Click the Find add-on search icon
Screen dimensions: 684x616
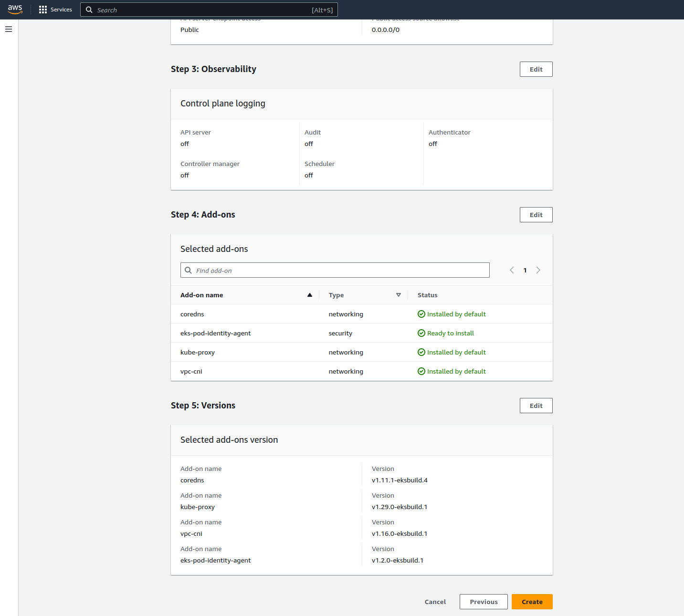click(x=189, y=270)
